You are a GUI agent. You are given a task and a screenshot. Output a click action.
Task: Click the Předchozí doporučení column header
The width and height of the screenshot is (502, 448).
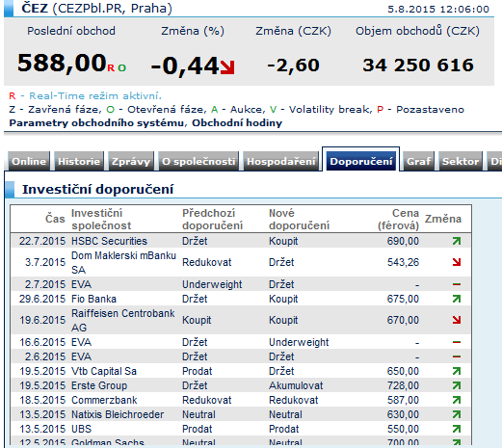tap(212, 219)
